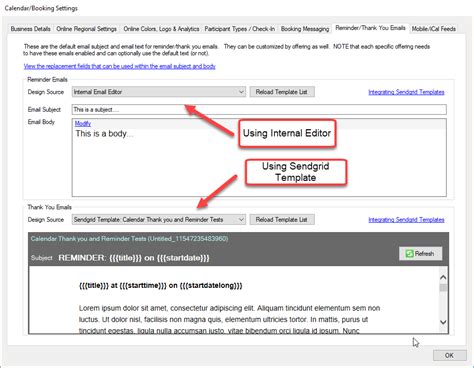
Task: Click the preview scrollbar down arrow
Action: point(443,322)
